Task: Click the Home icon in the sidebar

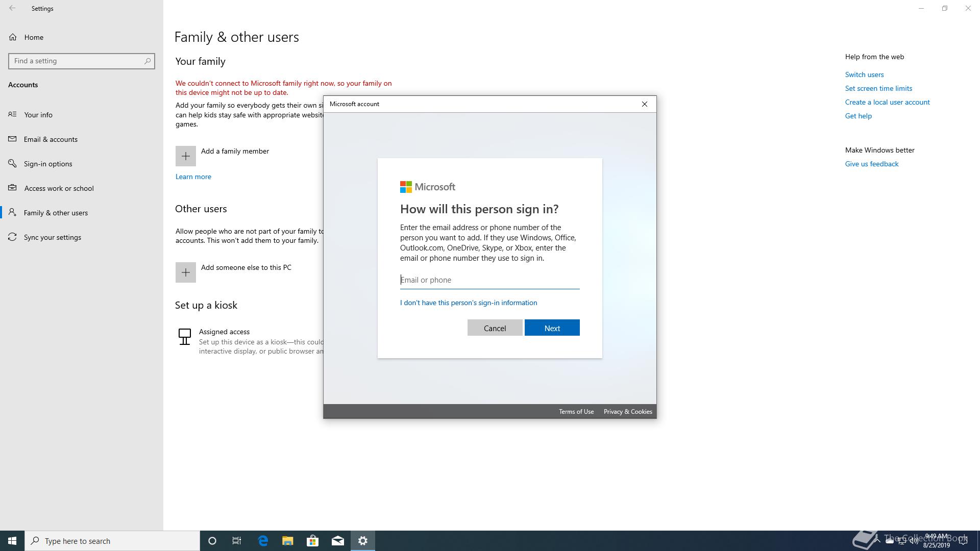Action: (13, 37)
